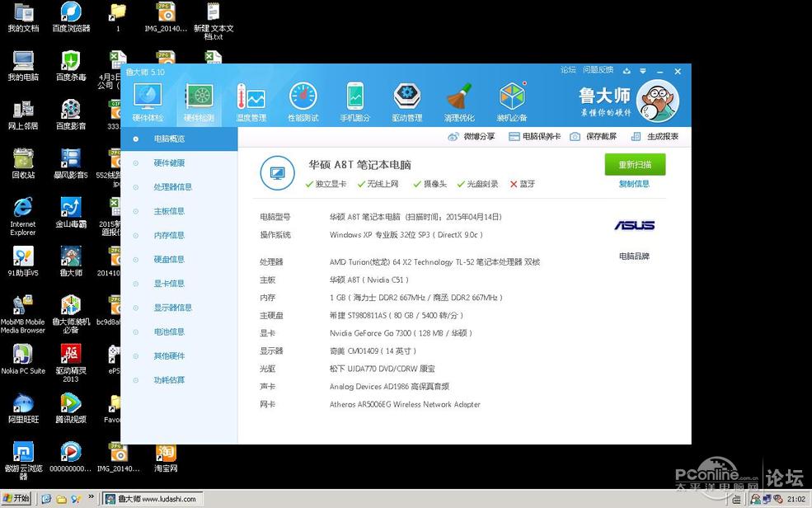Open 清理优化 cleanup optimization
The image size is (812, 508).
pyautogui.click(x=459, y=102)
